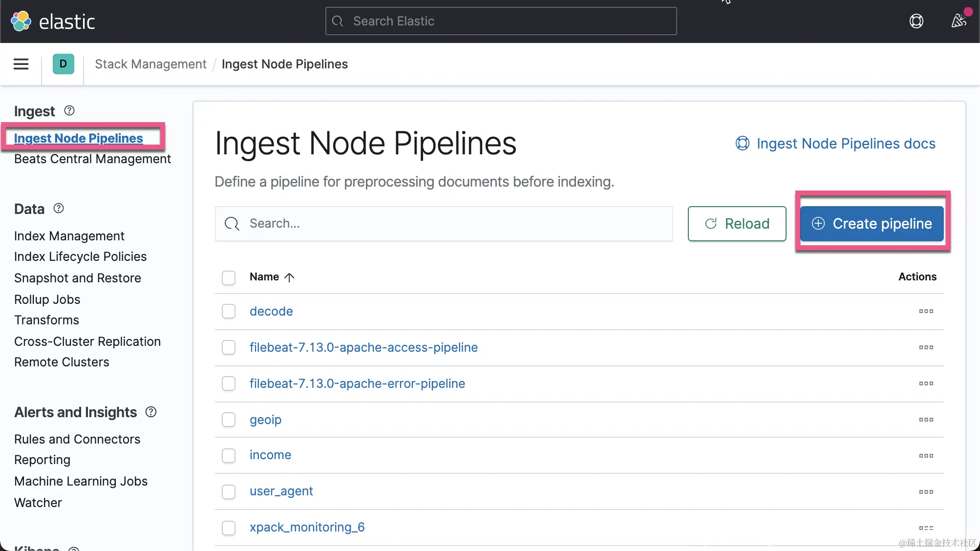This screenshot has height=551, width=980.
Task: Click the Create pipeline button
Action: (x=872, y=224)
